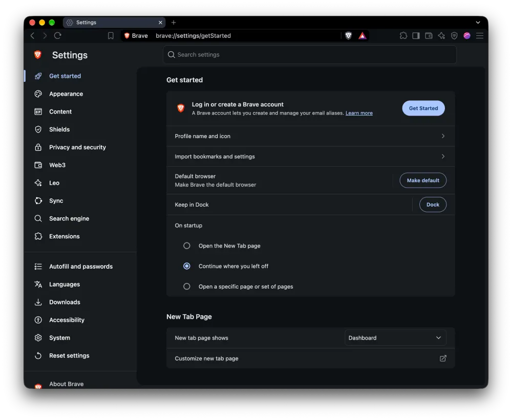Select the Settings browser tab

114,22
